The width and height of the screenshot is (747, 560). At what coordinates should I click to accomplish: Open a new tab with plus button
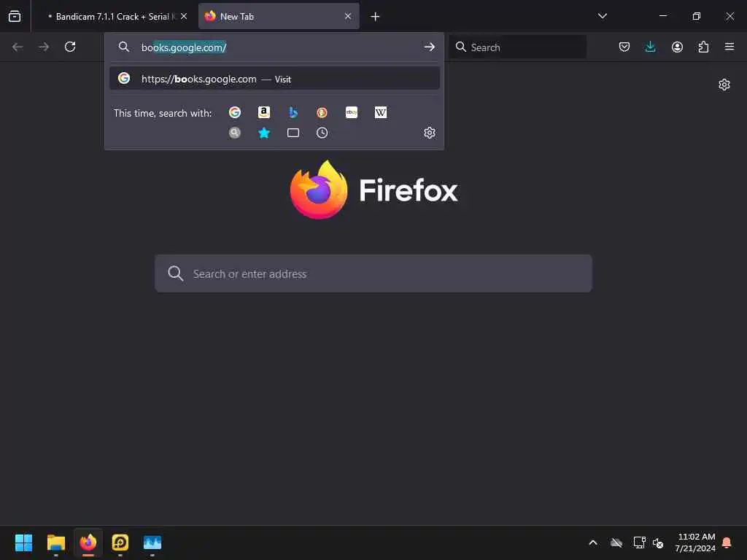[x=376, y=17]
